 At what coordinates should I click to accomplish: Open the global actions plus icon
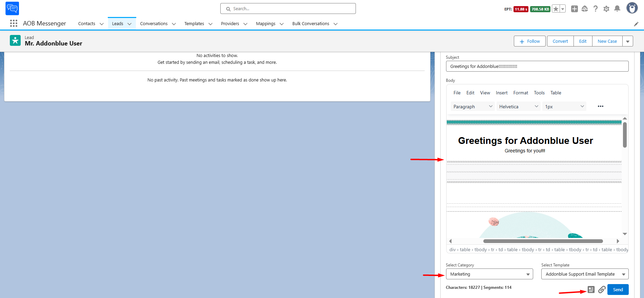pyautogui.click(x=575, y=9)
